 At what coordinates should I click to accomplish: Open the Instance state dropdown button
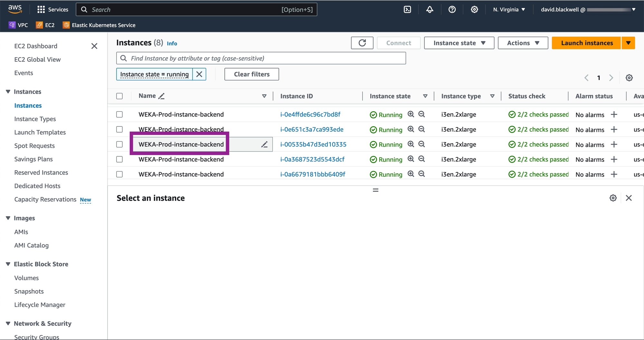[459, 43]
